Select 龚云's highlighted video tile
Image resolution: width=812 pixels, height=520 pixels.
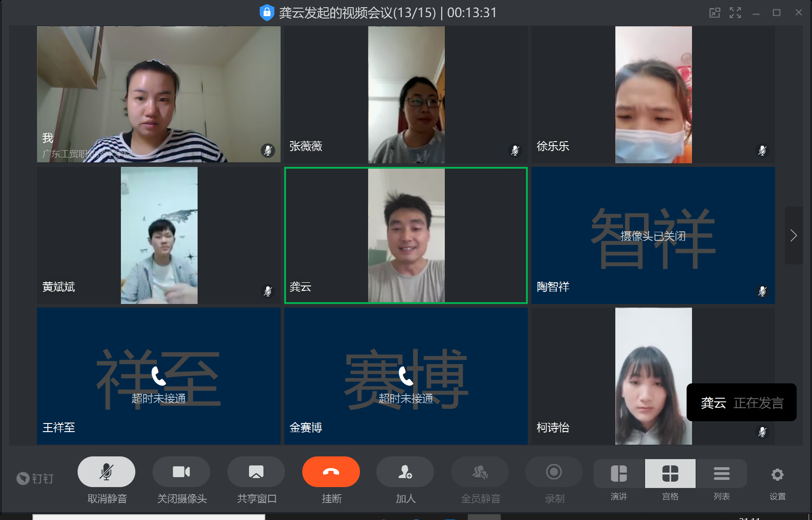pyautogui.click(x=406, y=235)
